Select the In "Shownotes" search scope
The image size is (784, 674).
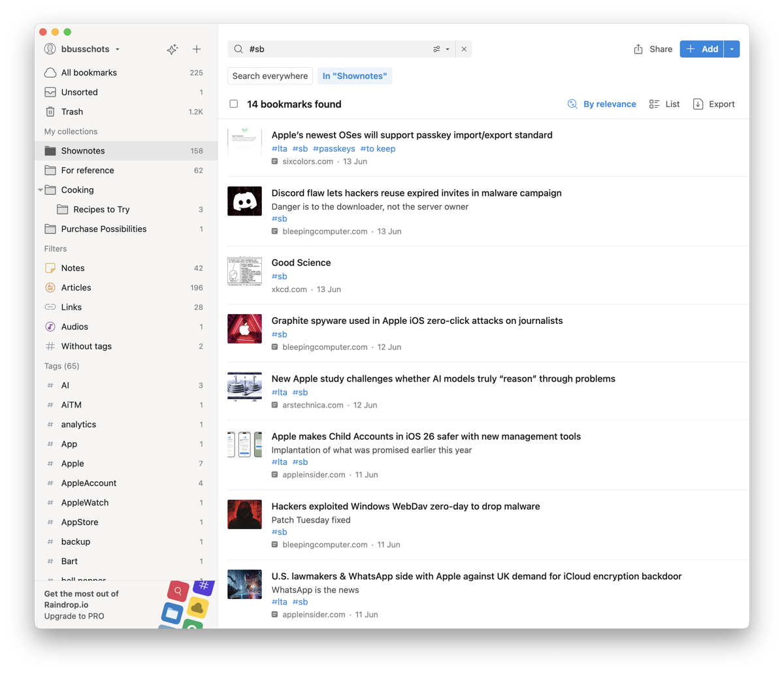(355, 76)
